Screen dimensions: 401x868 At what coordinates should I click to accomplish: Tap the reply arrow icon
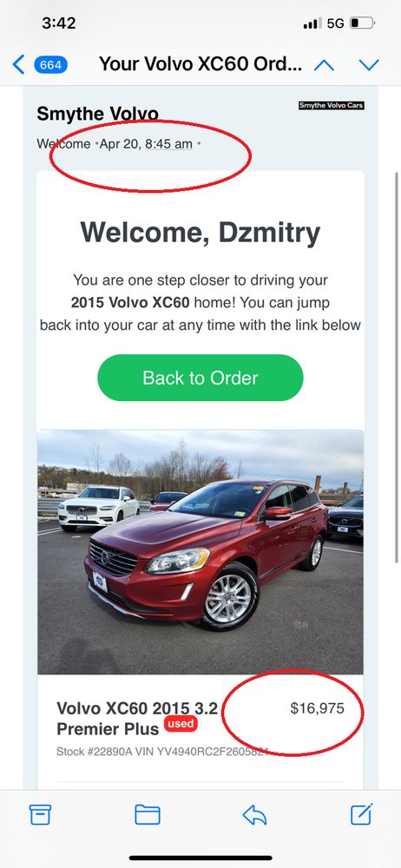(255, 815)
